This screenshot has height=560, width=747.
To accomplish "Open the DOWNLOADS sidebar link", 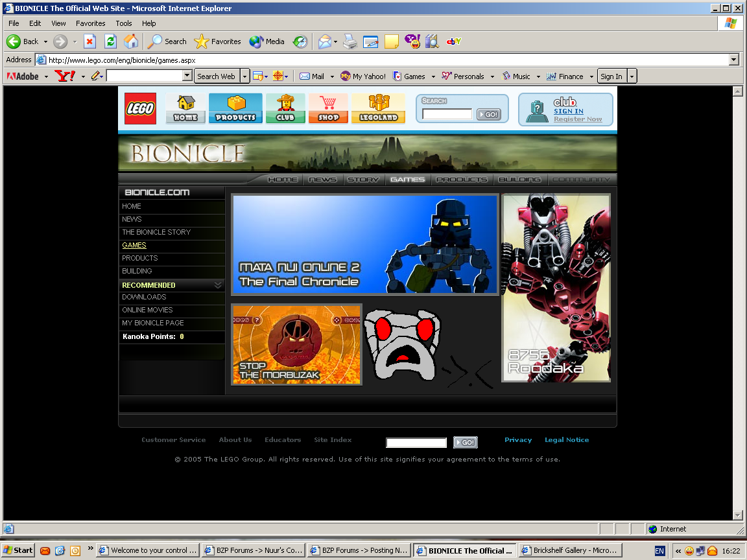I will point(144,297).
